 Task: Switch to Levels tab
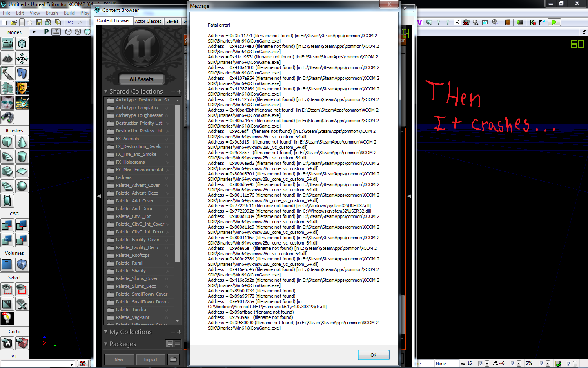click(172, 21)
